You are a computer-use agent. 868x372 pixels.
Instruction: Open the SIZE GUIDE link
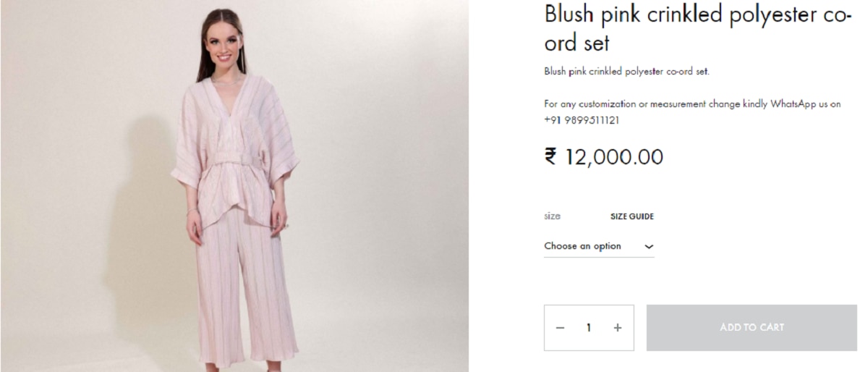(x=632, y=216)
